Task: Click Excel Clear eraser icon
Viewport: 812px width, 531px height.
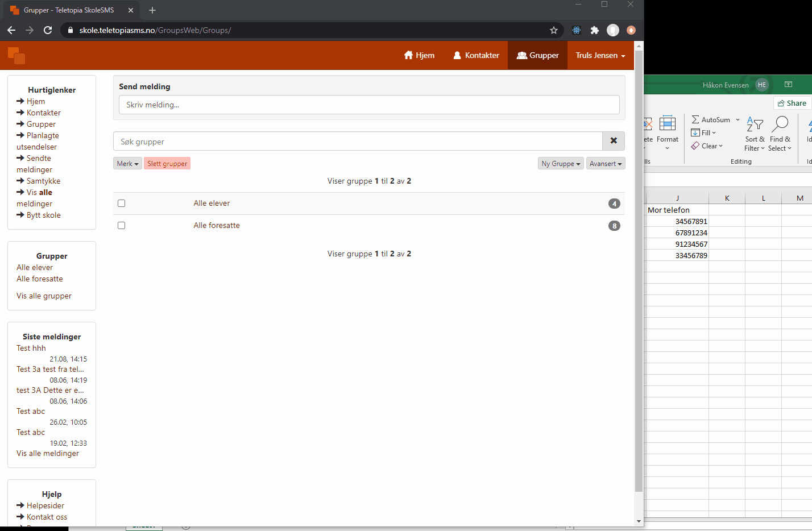Action: tap(695, 146)
